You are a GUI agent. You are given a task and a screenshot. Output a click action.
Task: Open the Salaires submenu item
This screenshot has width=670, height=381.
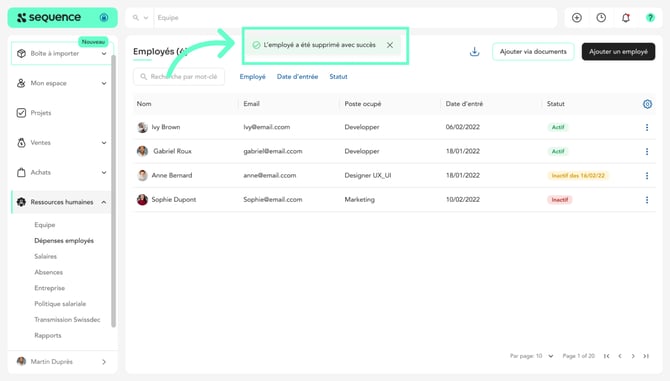tap(46, 256)
